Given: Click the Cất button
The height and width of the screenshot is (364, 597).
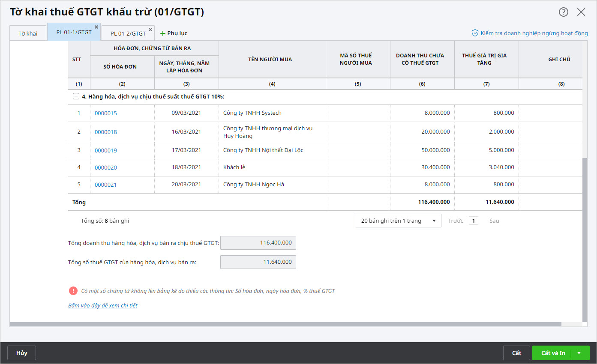Looking at the screenshot, I should (516, 353).
